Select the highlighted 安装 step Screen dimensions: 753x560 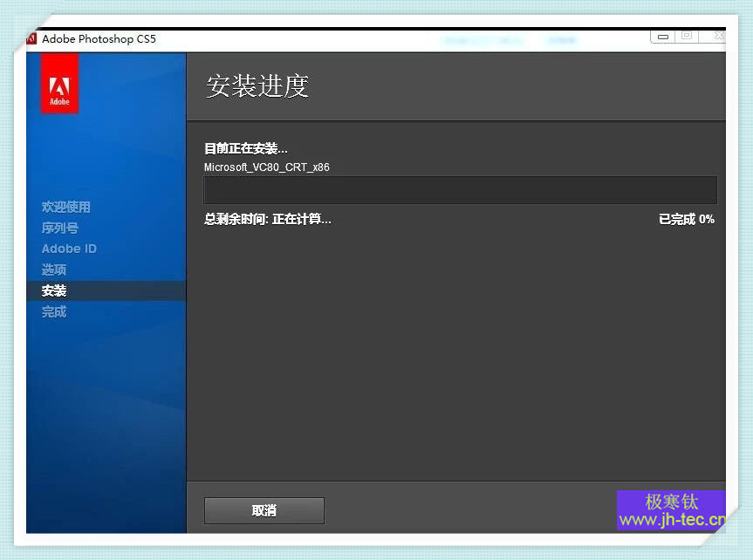[106, 290]
